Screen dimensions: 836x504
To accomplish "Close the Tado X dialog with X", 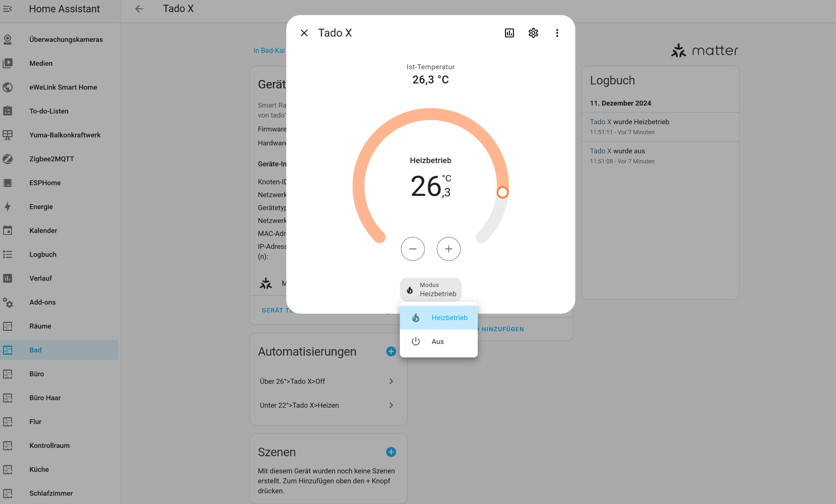I will coord(304,33).
